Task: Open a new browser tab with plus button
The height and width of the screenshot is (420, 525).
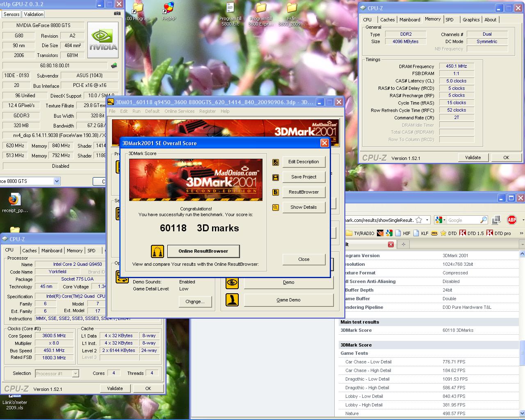Action: coord(403,244)
